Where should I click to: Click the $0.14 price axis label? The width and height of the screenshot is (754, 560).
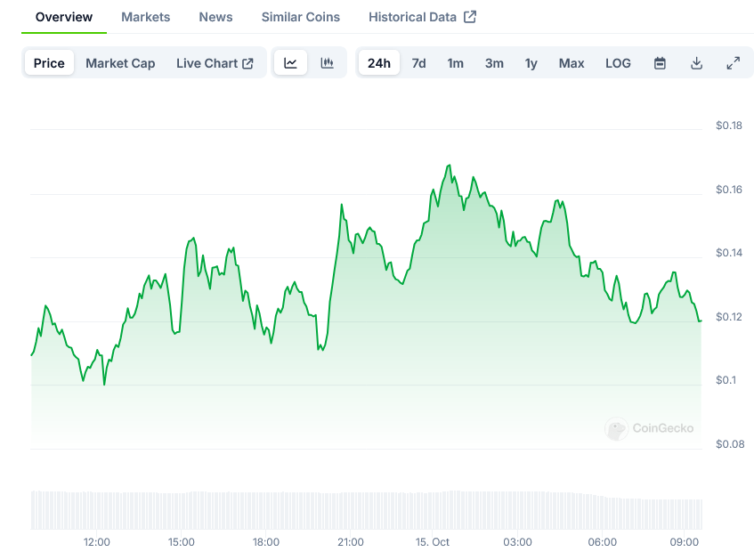click(729, 253)
